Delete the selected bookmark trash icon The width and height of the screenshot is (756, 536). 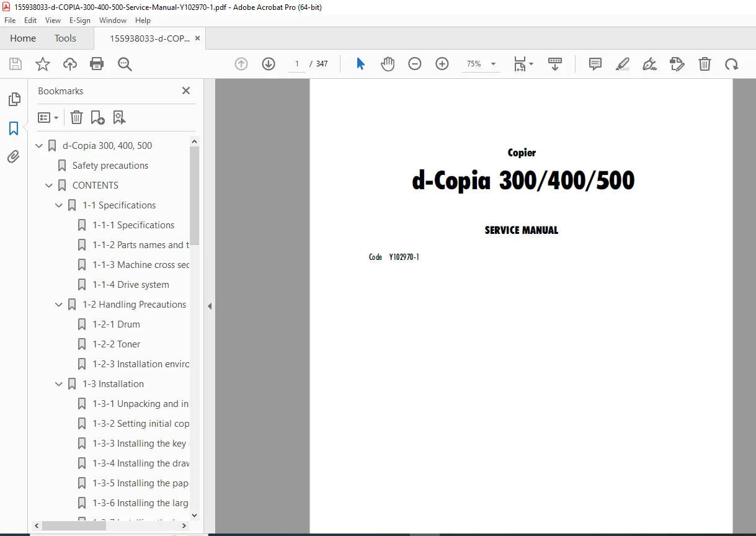click(x=76, y=117)
